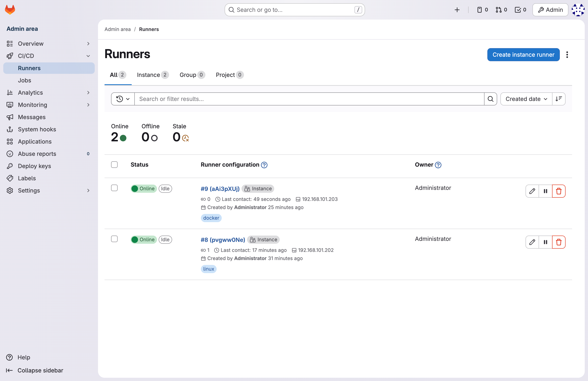Open runner #8 (pvgww0Ne) link
588x381 pixels.
(x=223, y=240)
